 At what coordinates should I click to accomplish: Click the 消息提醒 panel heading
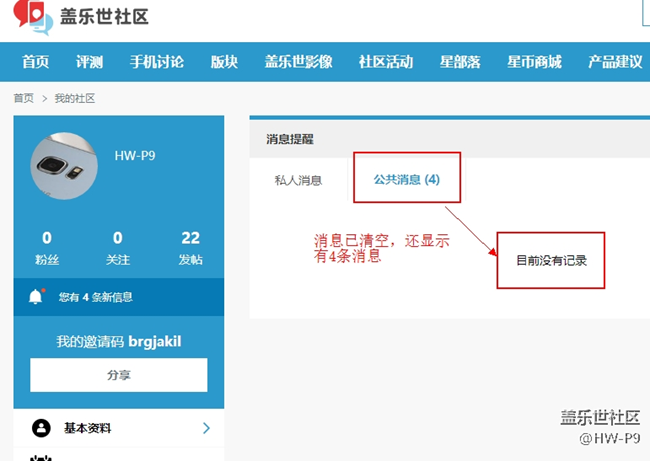[290, 139]
